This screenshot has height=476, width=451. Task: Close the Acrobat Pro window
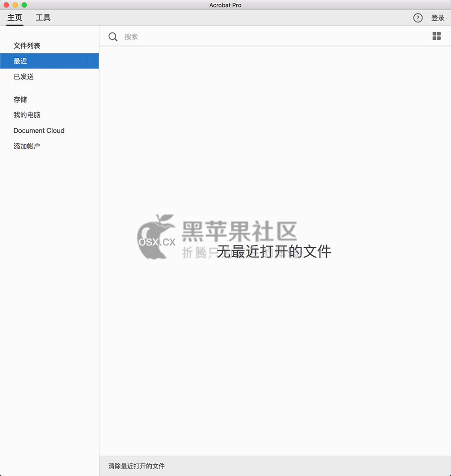pos(6,5)
